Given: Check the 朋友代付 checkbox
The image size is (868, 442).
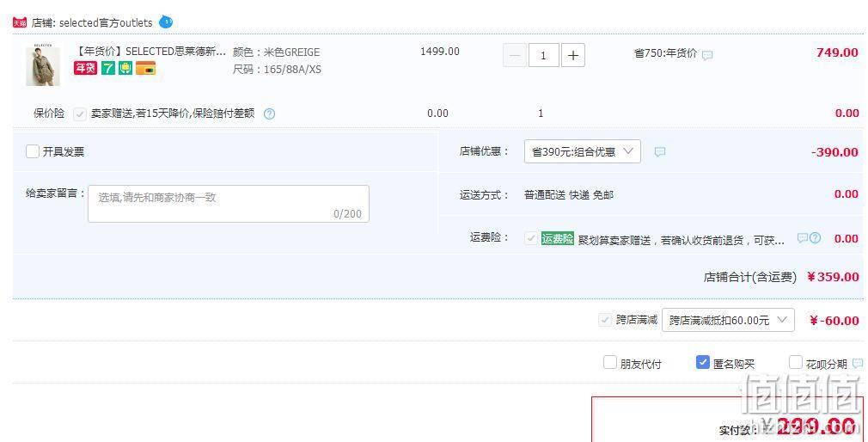Looking at the screenshot, I should coord(609,363).
